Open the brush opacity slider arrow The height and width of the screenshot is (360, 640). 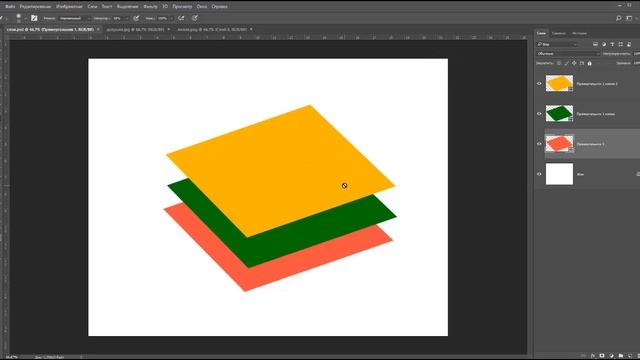[127, 18]
